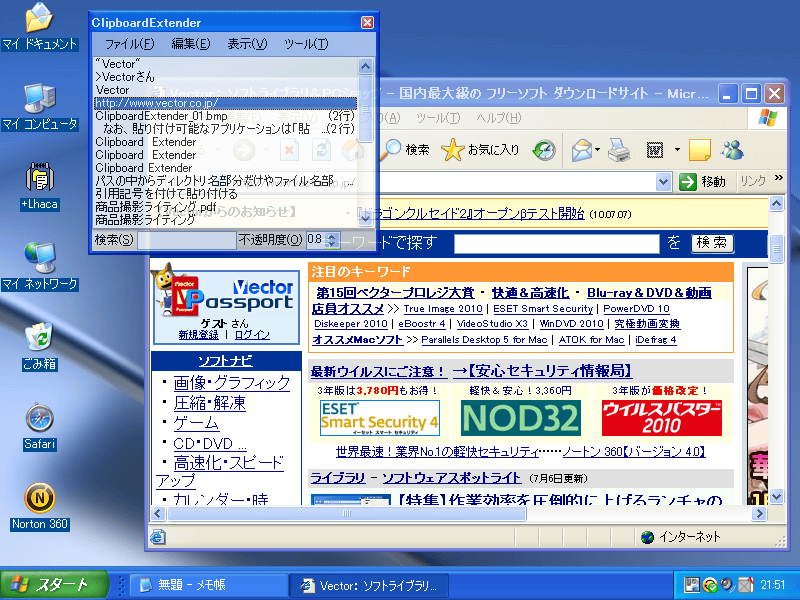Click the True Image 2010 link
The image size is (800, 600).
(x=443, y=309)
